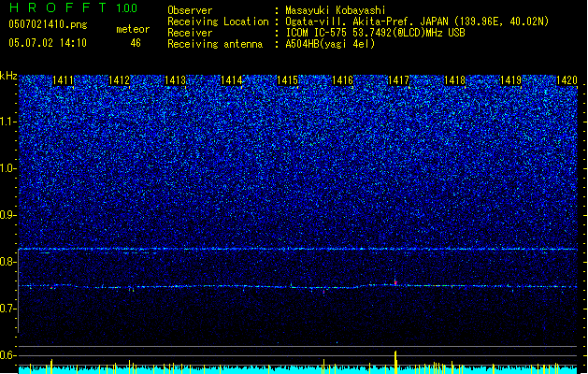Click time marker 1419
The width and height of the screenshot is (588, 374).
(x=510, y=80)
